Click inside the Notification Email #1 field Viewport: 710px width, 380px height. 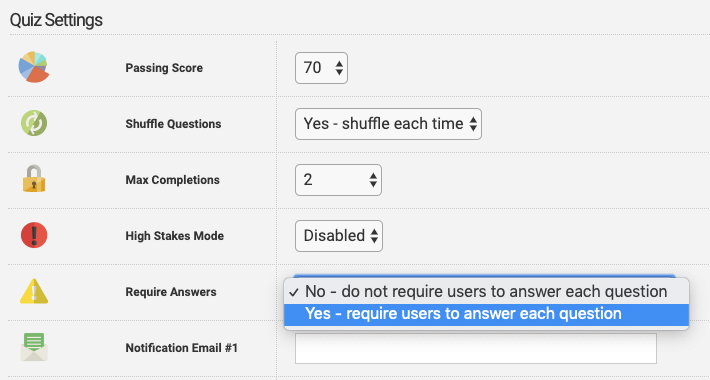[475, 348]
